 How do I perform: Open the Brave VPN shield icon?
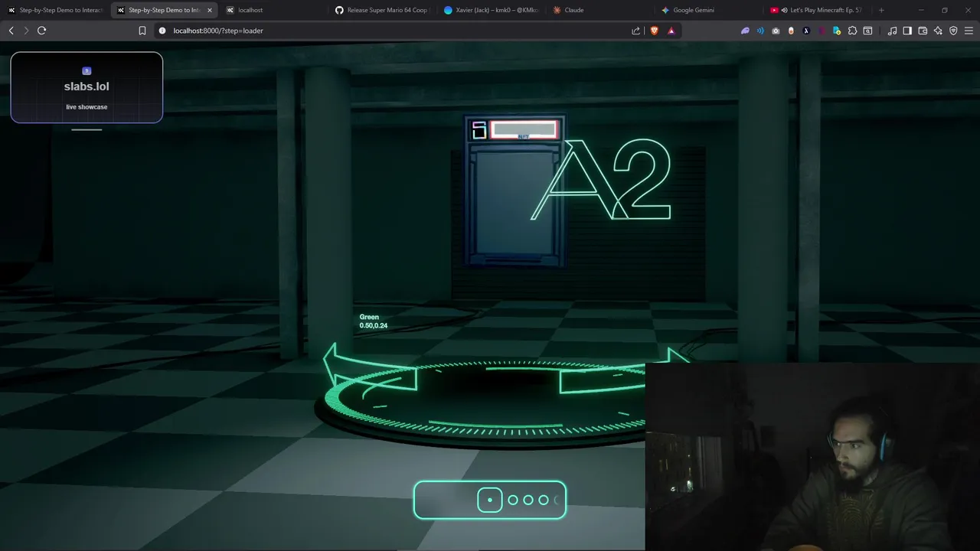tap(953, 31)
